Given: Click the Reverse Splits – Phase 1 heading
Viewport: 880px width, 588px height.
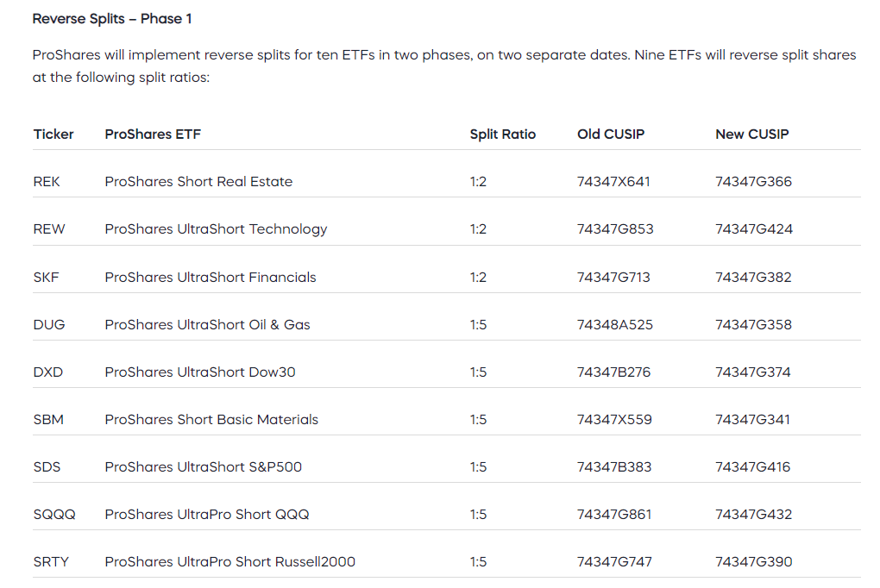Looking at the screenshot, I should tap(112, 19).
